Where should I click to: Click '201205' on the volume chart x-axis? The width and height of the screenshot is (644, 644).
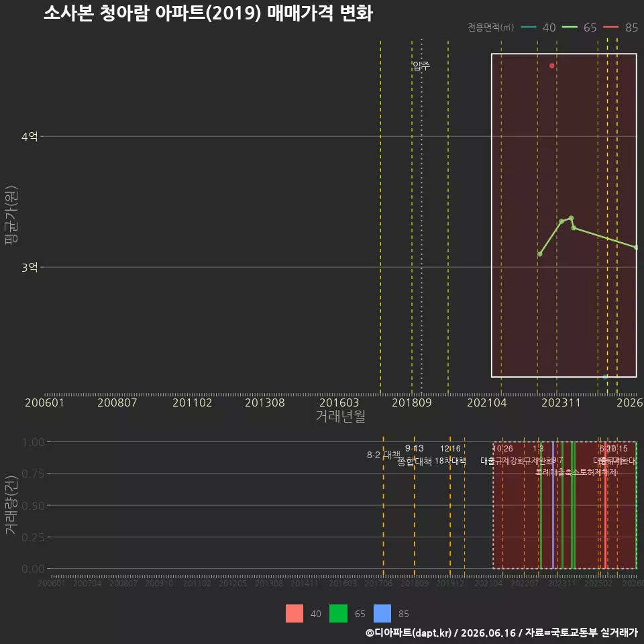(233, 583)
